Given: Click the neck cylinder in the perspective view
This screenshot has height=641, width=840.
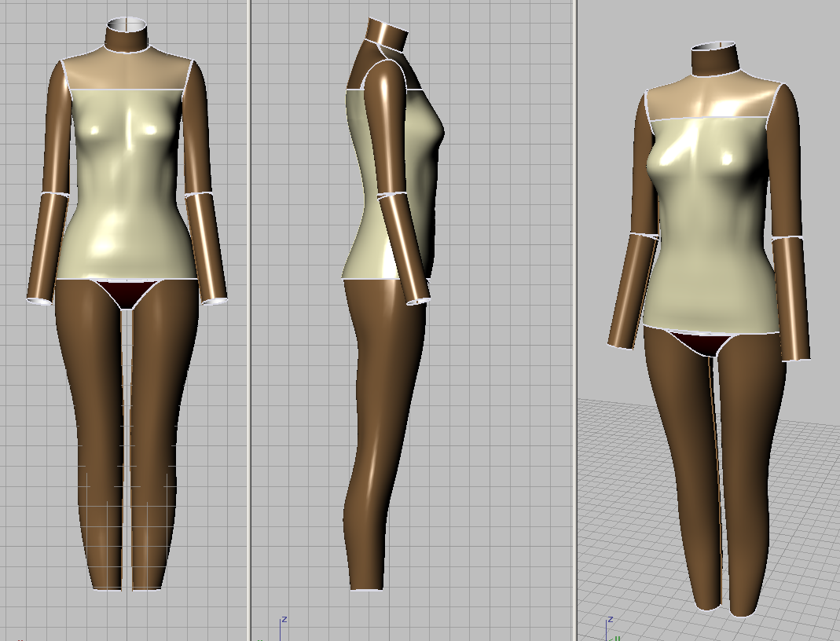Looking at the screenshot, I should [x=716, y=59].
